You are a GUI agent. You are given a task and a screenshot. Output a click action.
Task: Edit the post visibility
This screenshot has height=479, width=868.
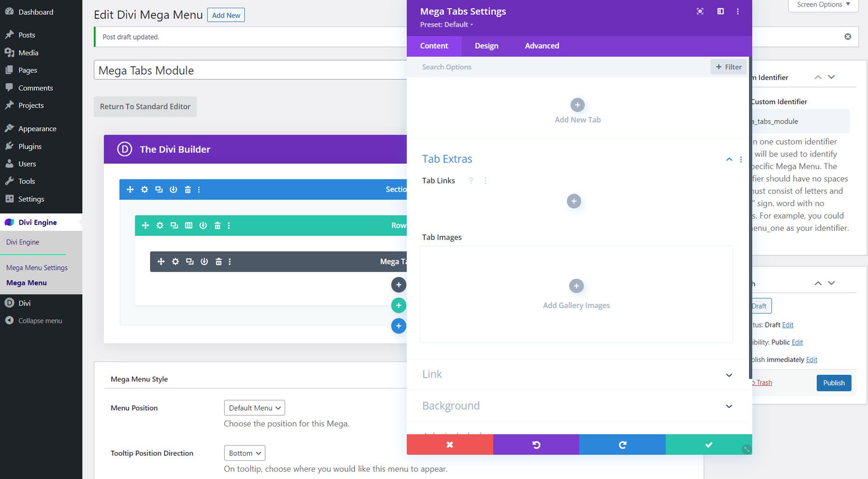point(797,342)
